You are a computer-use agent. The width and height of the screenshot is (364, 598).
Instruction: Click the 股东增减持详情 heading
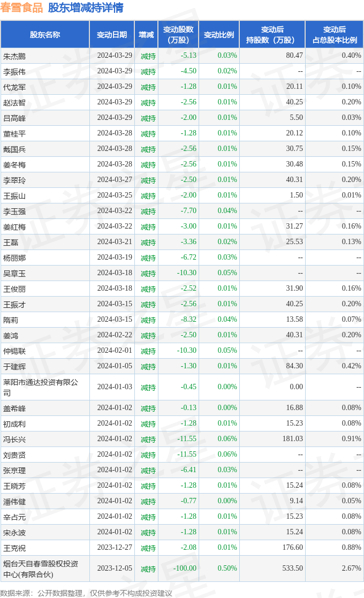[x=85, y=7]
